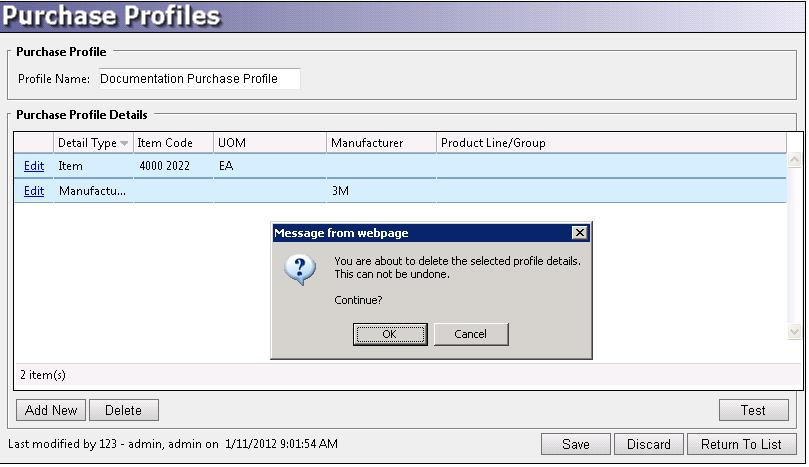Save the purchase profile

click(x=575, y=444)
